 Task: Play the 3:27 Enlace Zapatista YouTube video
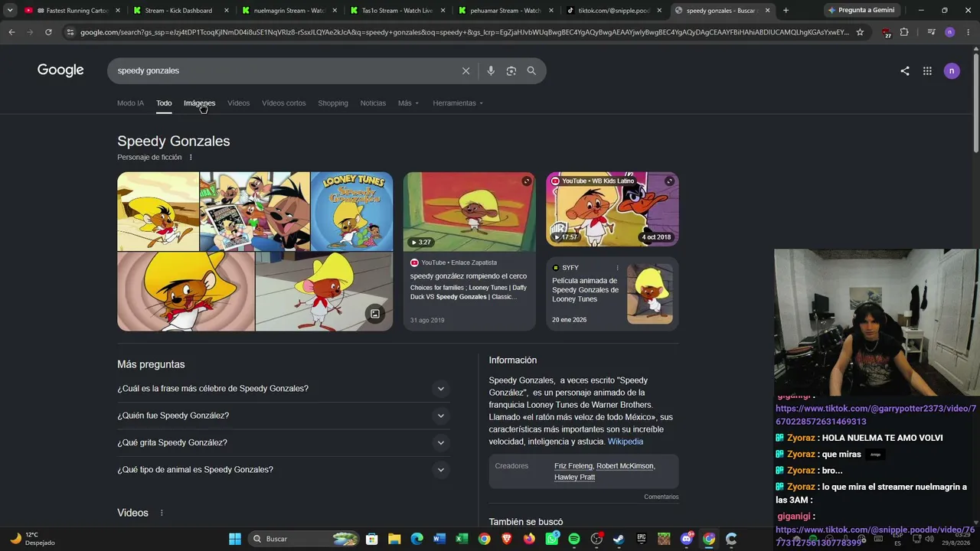pyautogui.click(x=469, y=212)
